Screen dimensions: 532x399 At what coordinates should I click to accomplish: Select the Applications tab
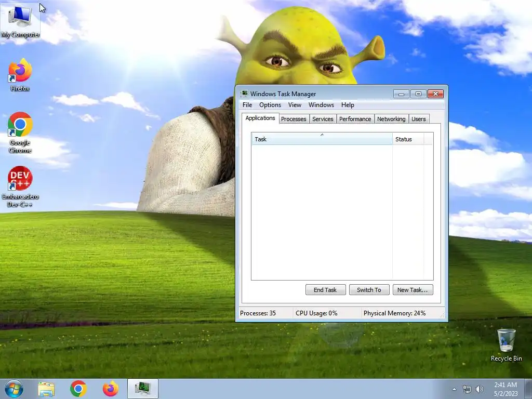click(260, 118)
